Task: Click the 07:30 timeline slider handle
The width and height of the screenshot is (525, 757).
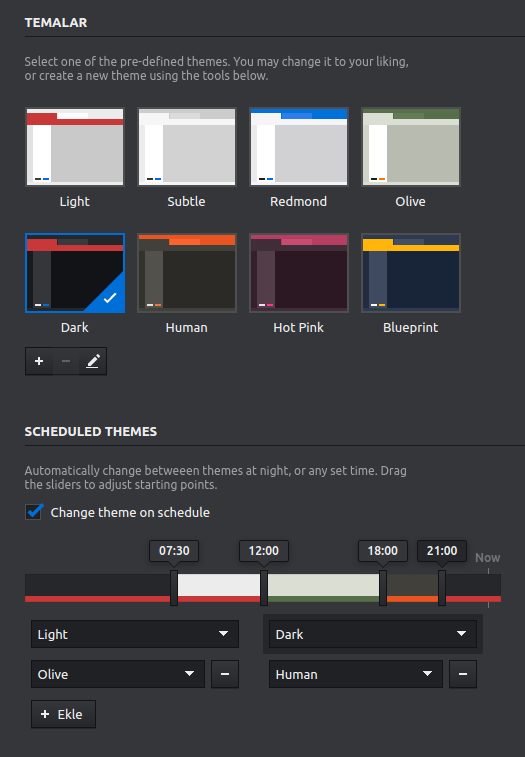Action: point(174,588)
